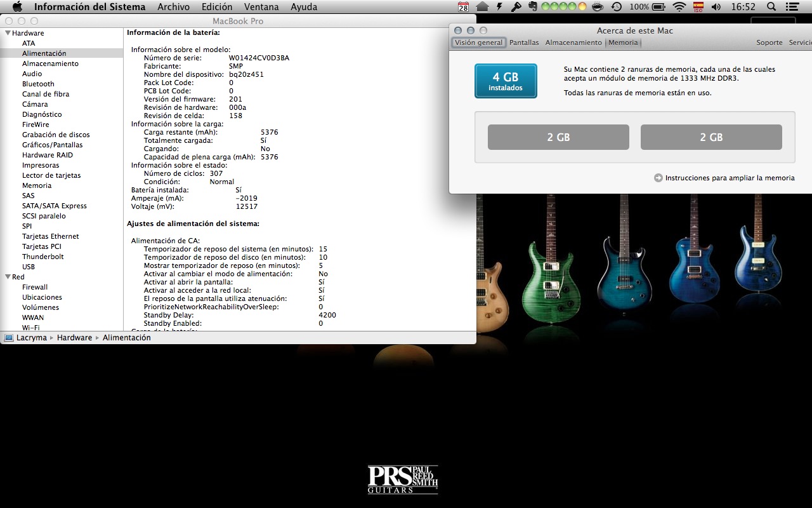The width and height of the screenshot is (812, 508).
Task: Select SATA/SATA Express in the sidebar
Action: pyautogui.click(x=54, y=206)
